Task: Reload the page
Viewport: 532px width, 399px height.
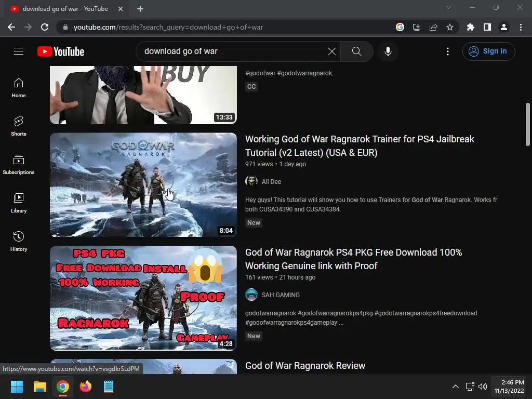Action: point(45,27)
